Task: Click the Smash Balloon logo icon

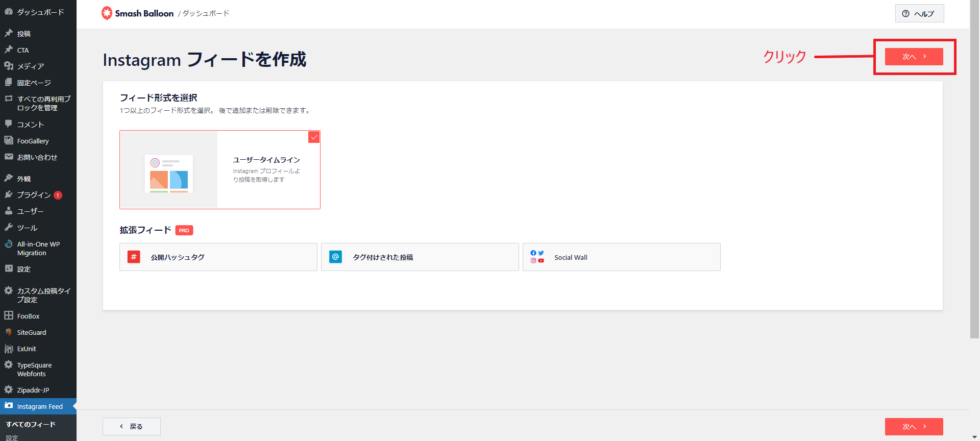Action: point(107,13)
